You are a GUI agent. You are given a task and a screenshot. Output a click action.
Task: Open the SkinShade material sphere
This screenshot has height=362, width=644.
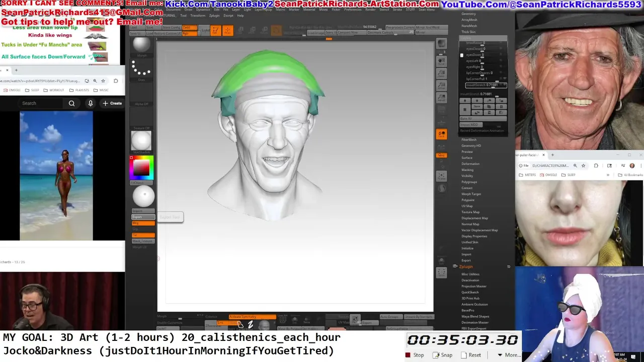click(x=141, y=141)
